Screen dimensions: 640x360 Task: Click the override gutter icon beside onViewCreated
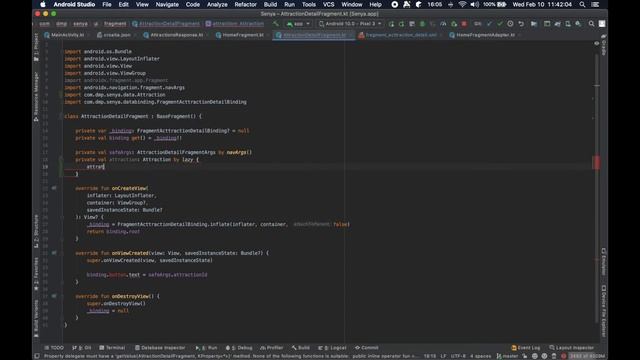54,253
